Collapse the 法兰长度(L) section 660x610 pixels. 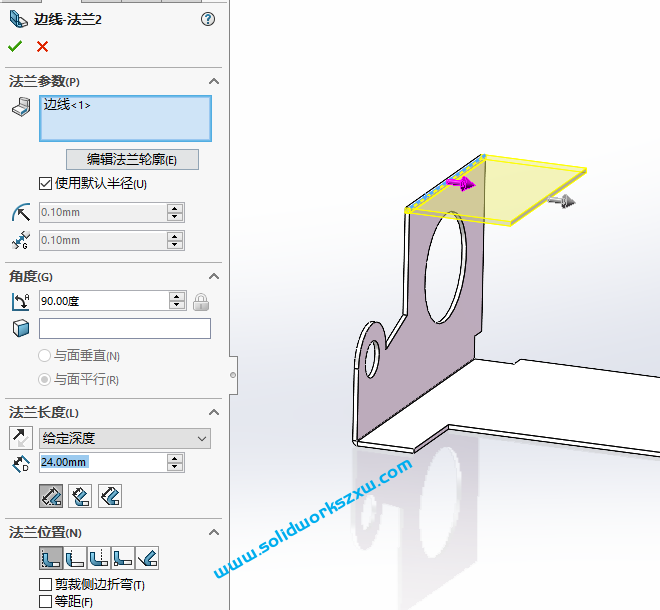click(x=214, y=412)
